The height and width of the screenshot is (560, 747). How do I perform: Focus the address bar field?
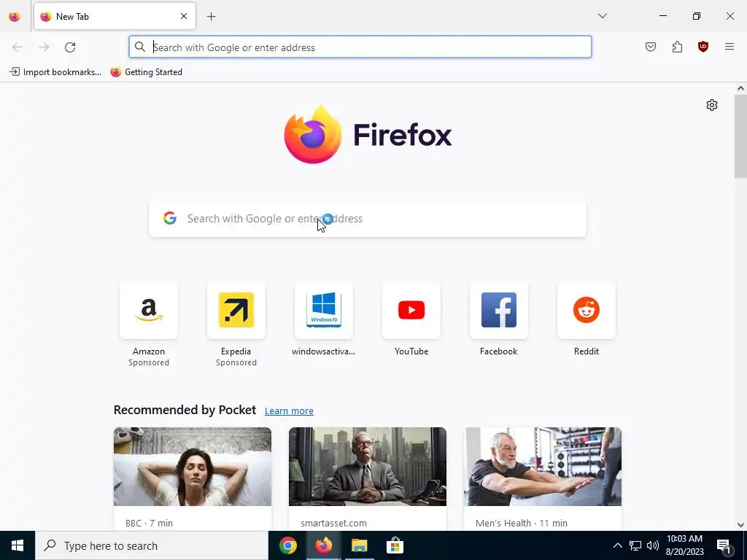[x=360, y=47]
